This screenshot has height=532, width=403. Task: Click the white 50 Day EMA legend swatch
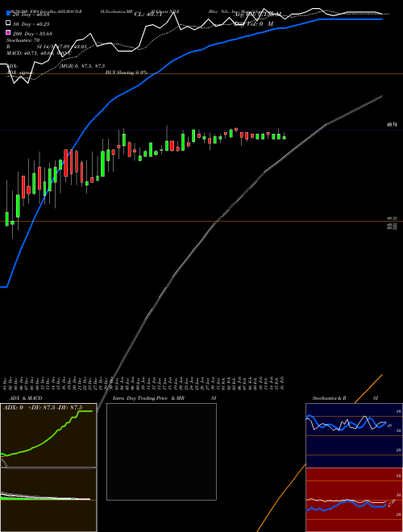tap(8, 23)
